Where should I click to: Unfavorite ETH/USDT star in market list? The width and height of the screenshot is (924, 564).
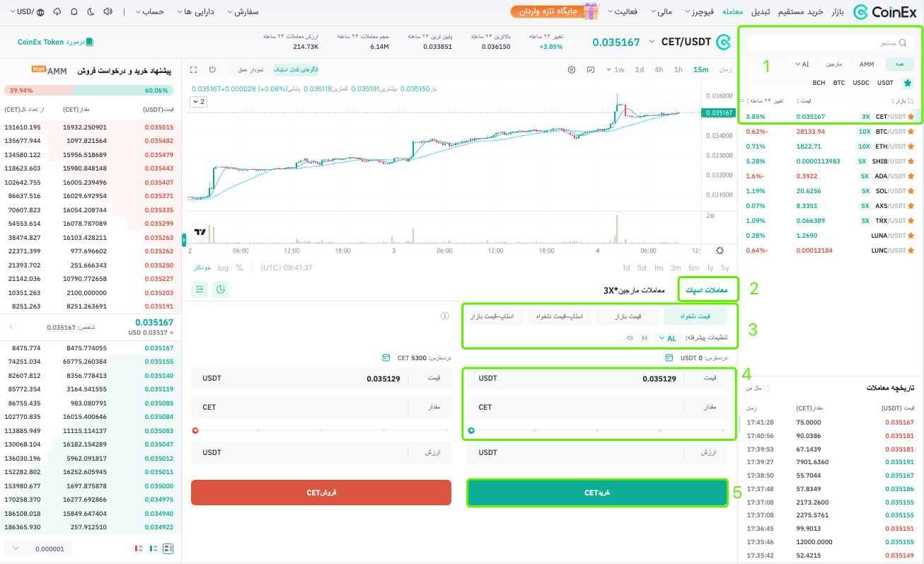[x=911, y=146]
